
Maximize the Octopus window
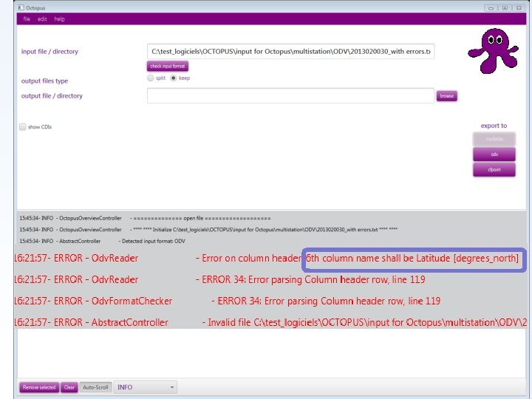point(505,8)
